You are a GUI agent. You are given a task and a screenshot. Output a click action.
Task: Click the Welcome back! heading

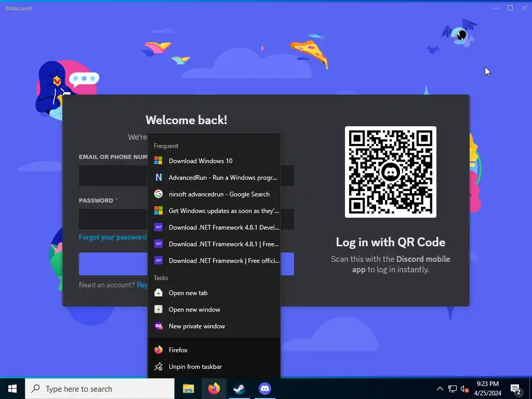pyautogui.click(x=187, y=120)
